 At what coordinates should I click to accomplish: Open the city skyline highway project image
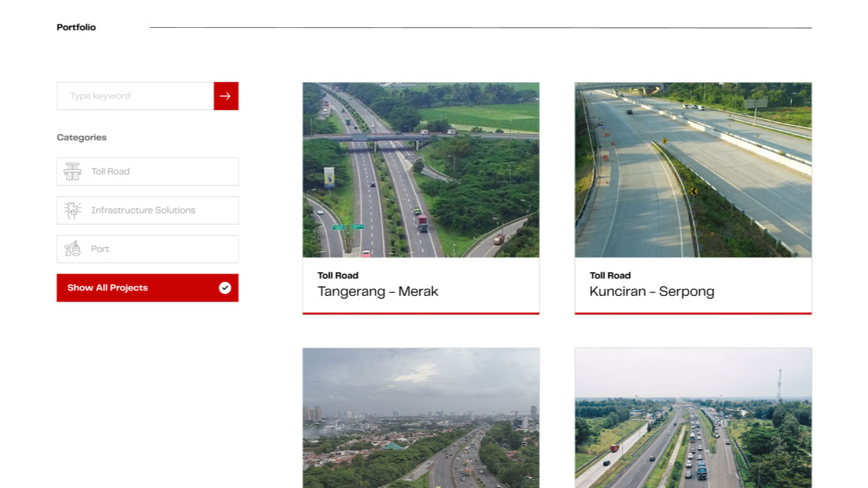click(421, 418)
